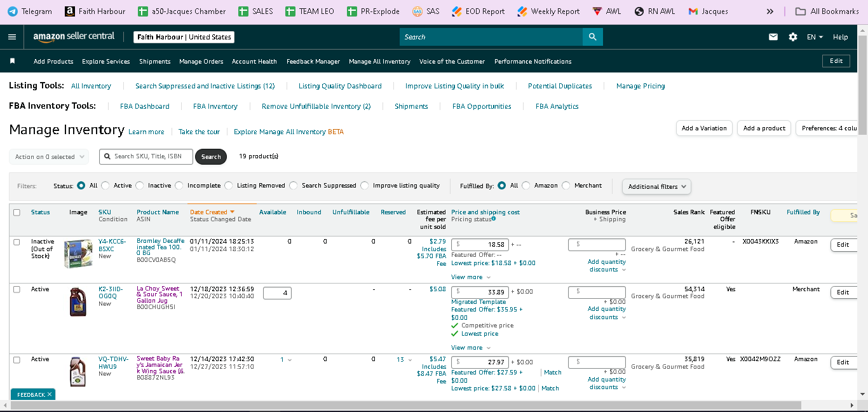This screenshot has width=868, height=412.
Task: Open Performance Notifications menu
Action: [533, 62]
